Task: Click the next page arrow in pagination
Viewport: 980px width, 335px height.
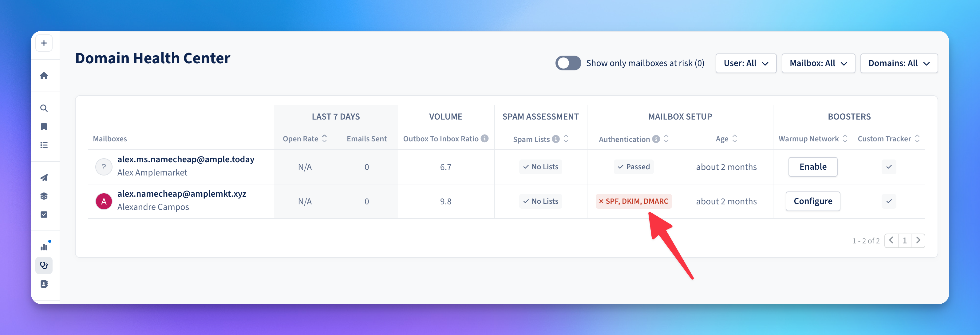Action: pos(918,240)
